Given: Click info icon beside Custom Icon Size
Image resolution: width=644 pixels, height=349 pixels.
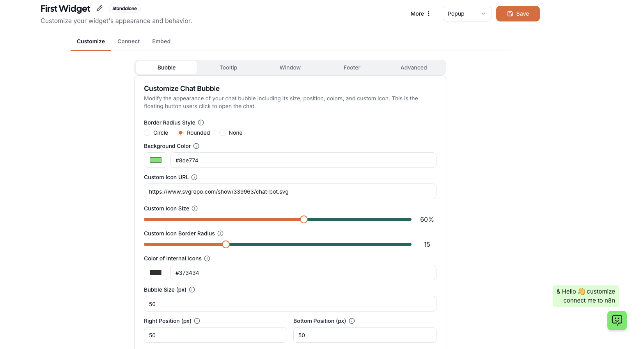Looking at the screenshot, I should pyautogui.click(x=195, y=208).
